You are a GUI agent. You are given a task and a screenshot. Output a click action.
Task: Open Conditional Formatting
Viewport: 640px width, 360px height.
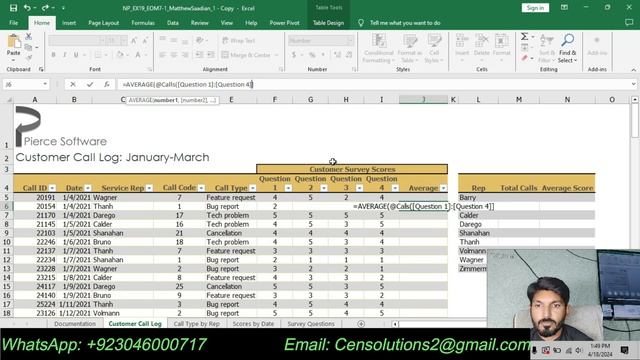379,49
